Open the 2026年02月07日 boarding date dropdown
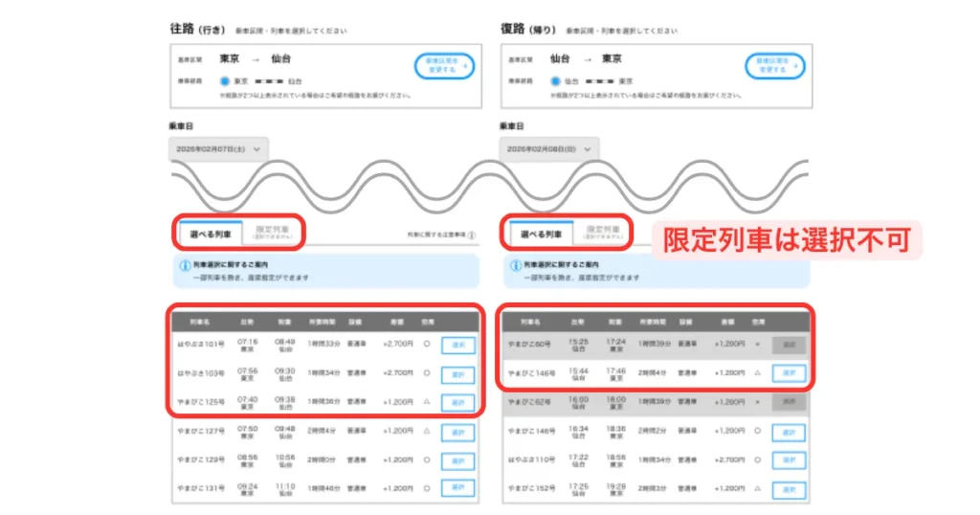The width and height of the screenshot is (980, 515). click(219, 149)
